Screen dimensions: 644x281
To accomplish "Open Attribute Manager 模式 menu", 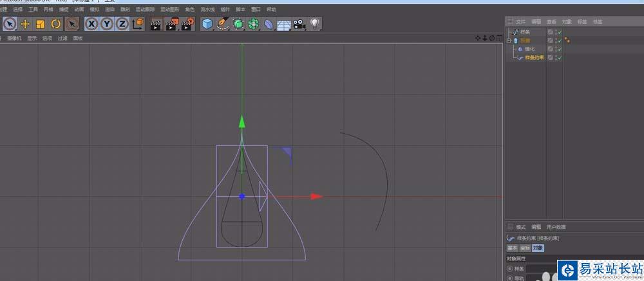I will click(521, 227).
